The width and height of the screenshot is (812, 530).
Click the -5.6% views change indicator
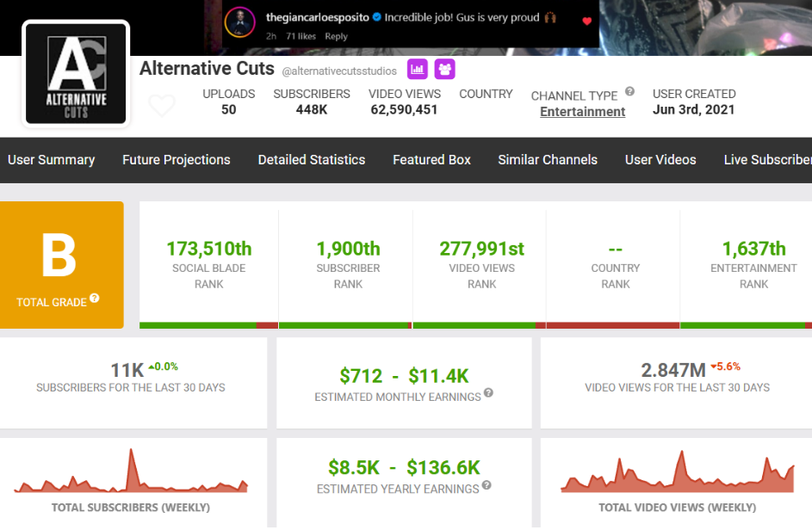tap(726, 367)
